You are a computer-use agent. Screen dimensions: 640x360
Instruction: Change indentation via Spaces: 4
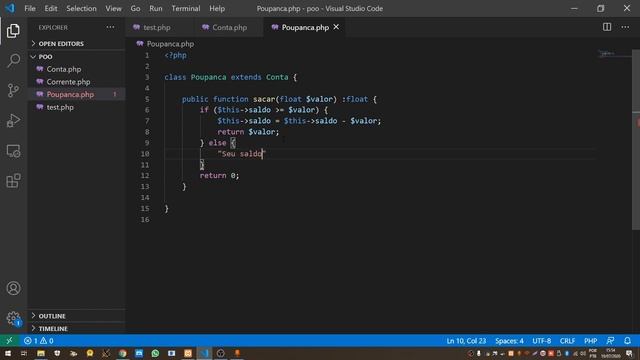[x=509, y=340]
